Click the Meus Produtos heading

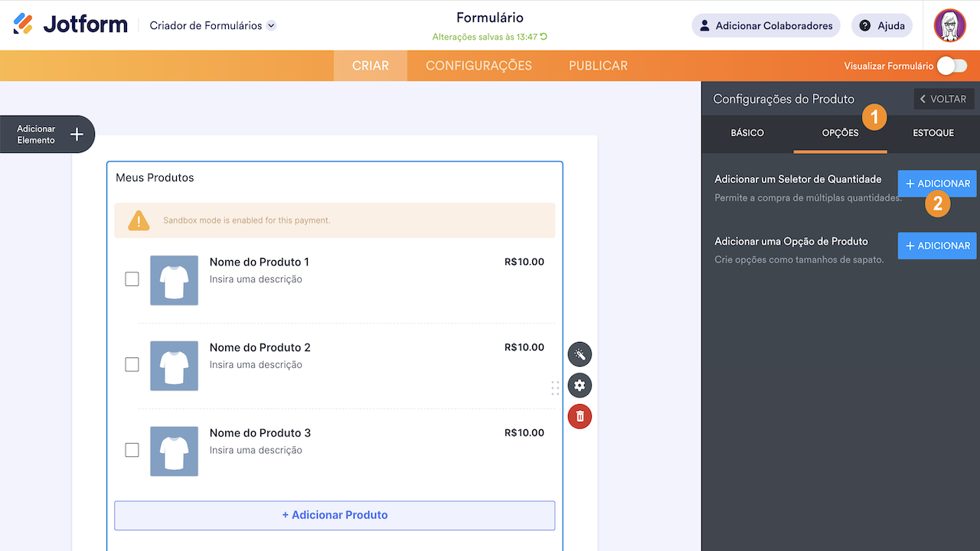(x=155, y=178)
